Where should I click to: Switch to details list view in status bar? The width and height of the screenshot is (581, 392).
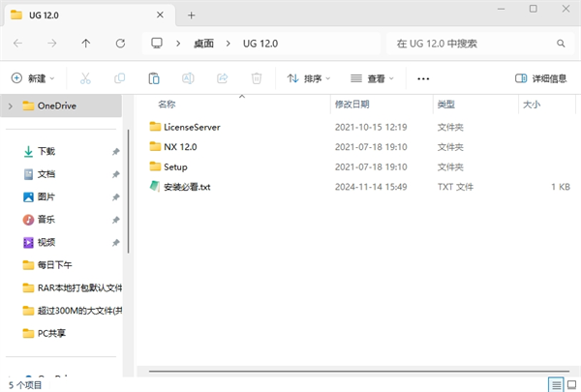click(555, 384)
